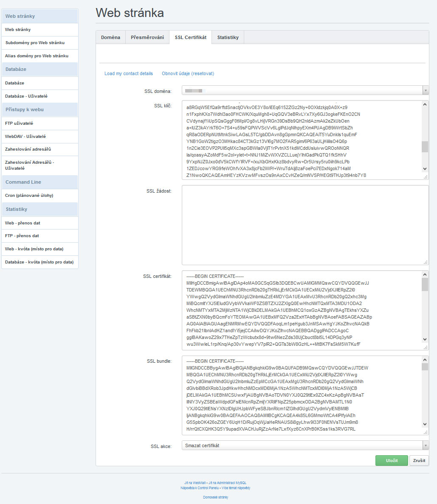The width and height of the screenshot is (437, 504).
Task: Click Load my contact details link
Action: 128,73
